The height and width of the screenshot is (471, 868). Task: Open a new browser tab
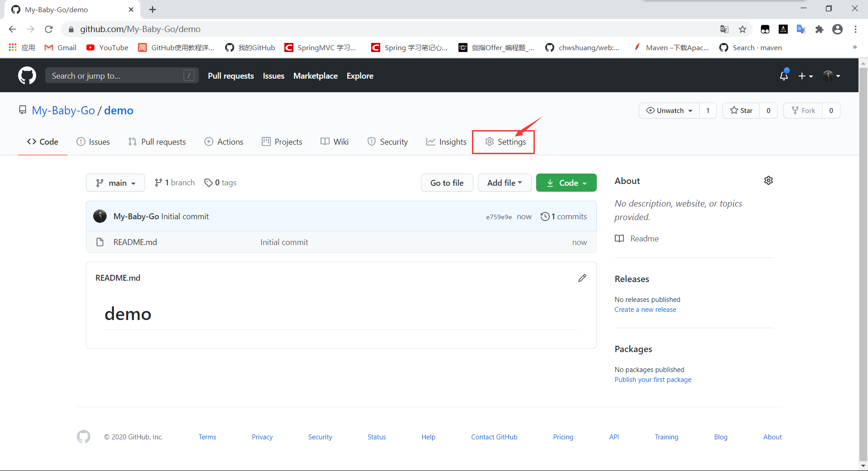click(152, 9)
